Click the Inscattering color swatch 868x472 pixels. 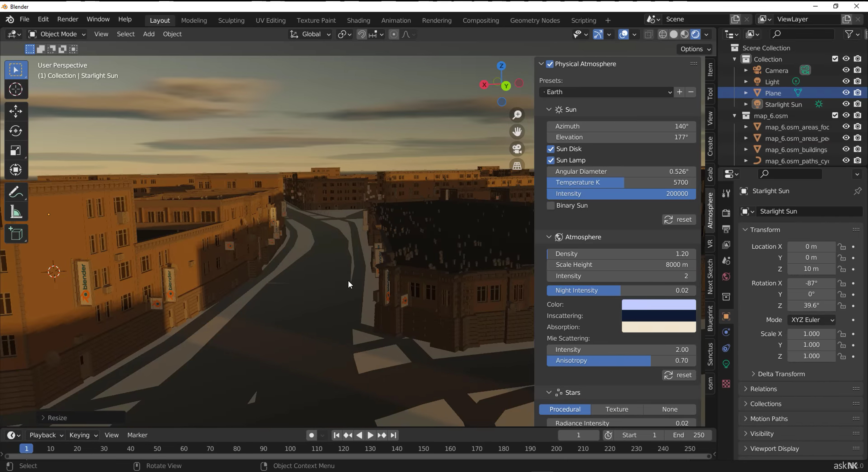658,316
